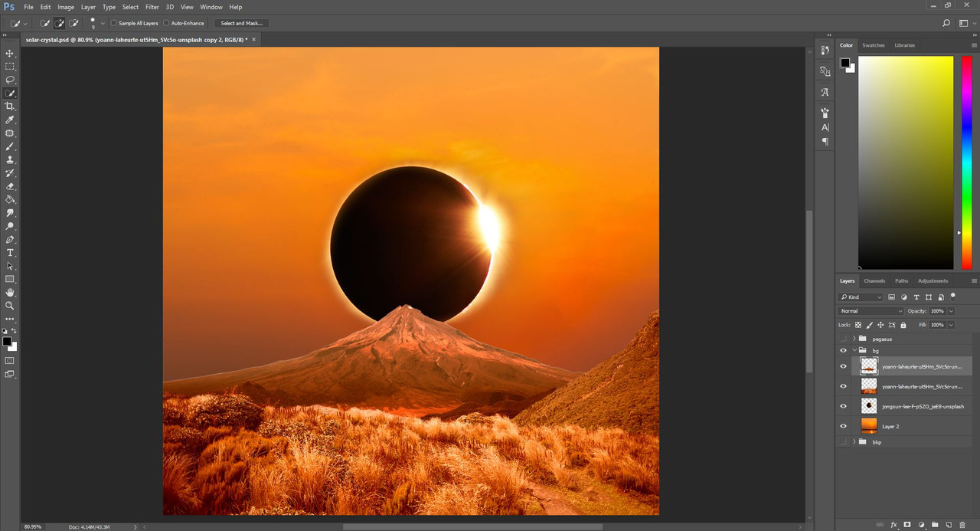This screenshot has width=980, height=531.
Task: Lock all layer attributes with padlock
Action: [x=903, y=325]
